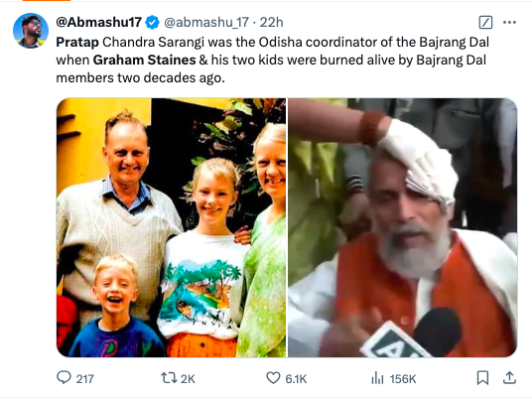Open the reply icon with 217 comments
Image resolution: width=532 pixels, height=398 pixels.
pyautogui.click(x=64, y=377)
